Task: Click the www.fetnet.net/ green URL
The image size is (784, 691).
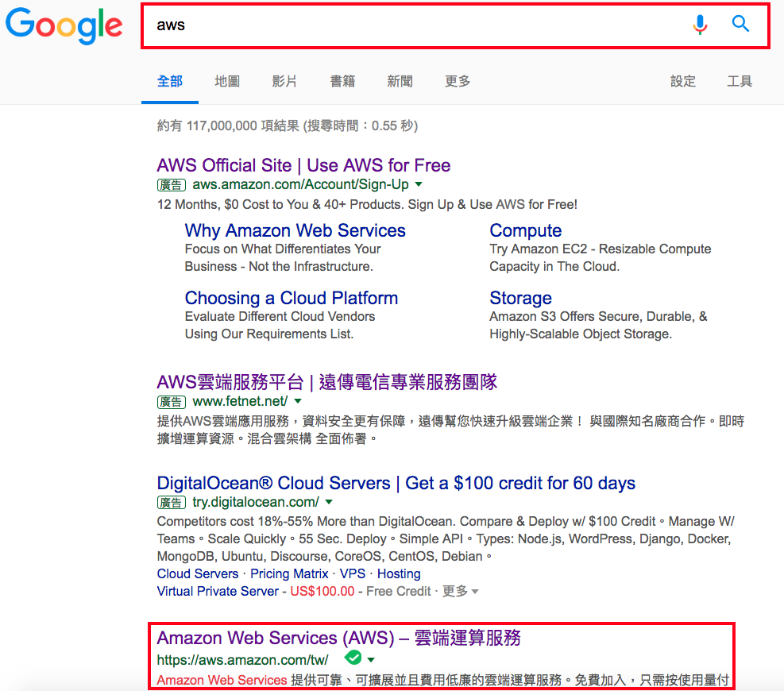Action: (x=240, y=401)
